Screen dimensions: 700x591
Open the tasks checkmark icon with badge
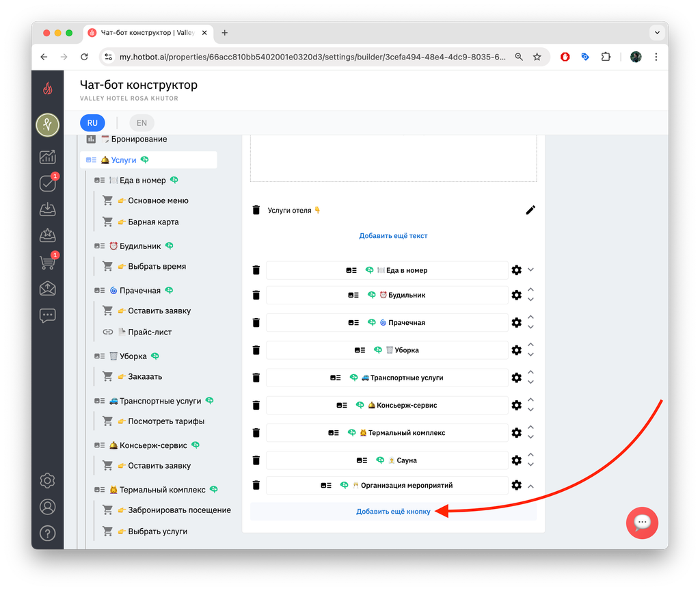[48, 183]
